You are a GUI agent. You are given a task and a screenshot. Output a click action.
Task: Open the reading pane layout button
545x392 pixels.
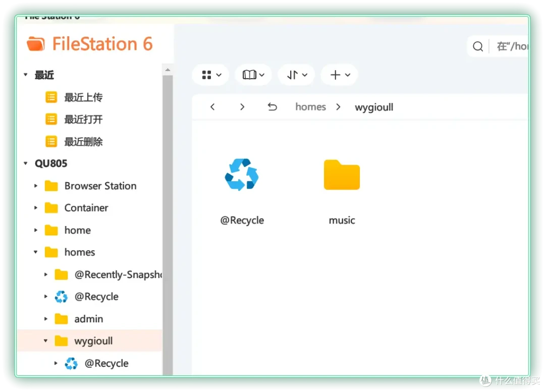click(253, 75)
